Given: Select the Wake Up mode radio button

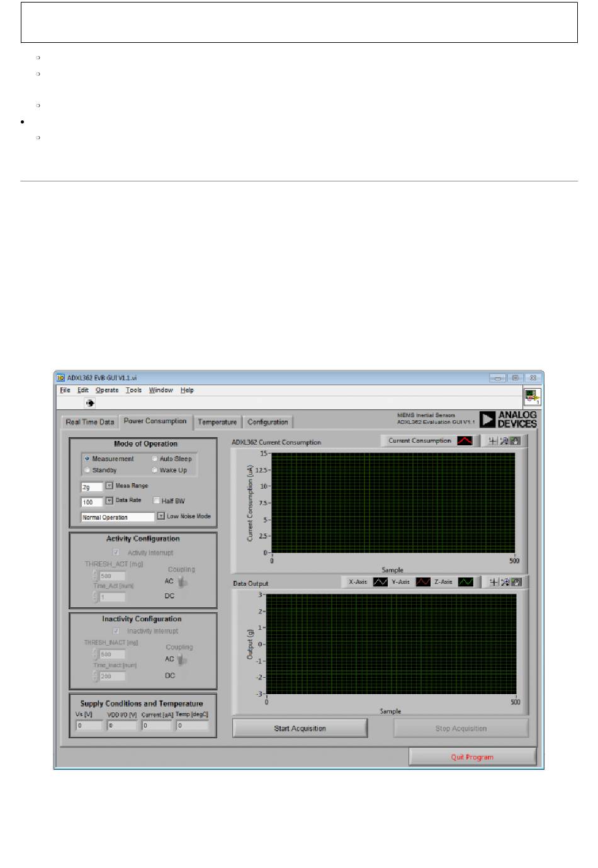Looking at the screenshot, I should tap(155, 470).
